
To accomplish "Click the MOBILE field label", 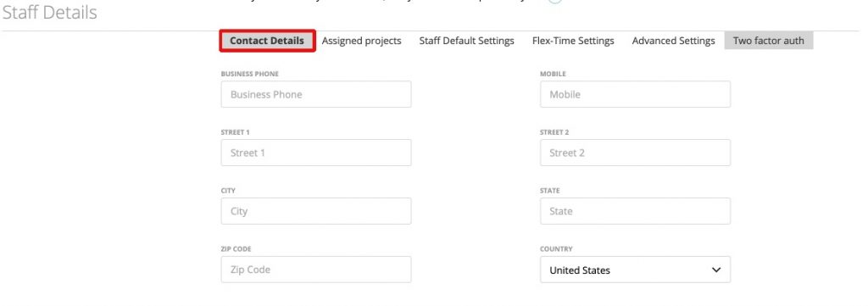I will pos(553,74).
